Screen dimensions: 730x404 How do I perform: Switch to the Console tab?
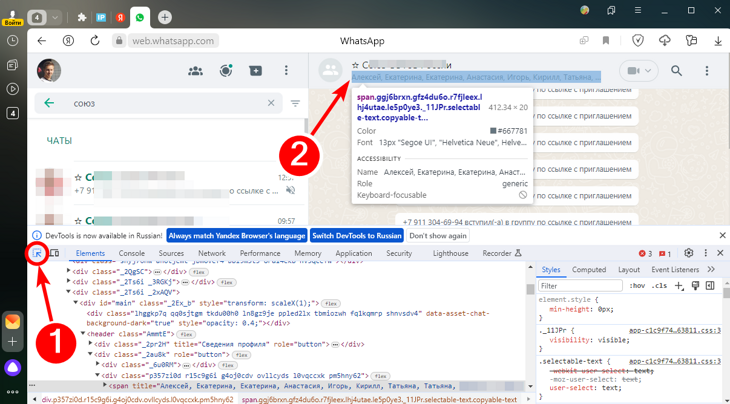click(132, 254)
